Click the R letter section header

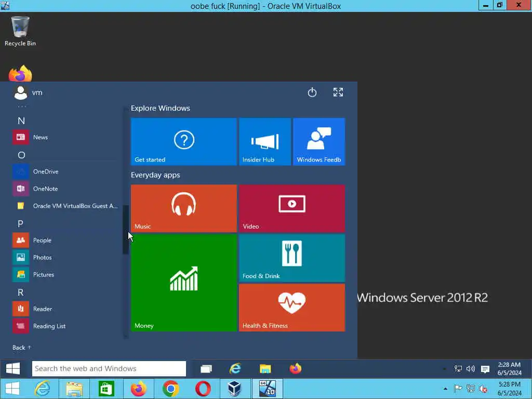pyautogui.click(x=21, y=292)
